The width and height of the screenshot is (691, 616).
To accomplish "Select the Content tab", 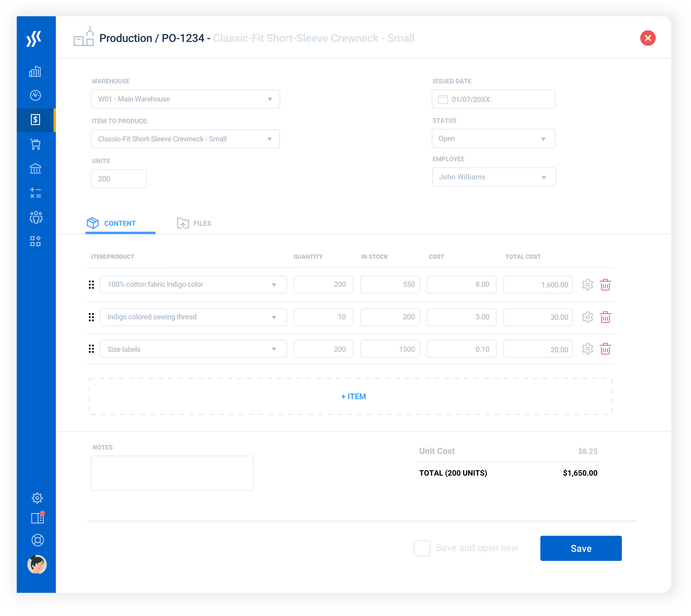I will pyautogui.click(x=112, y=223).
